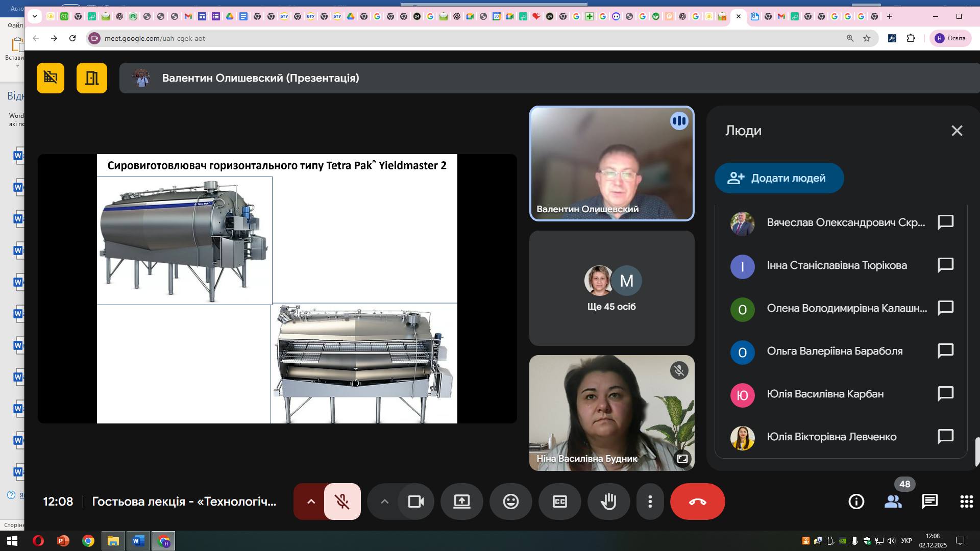Click the present screen icon
The height and width of the screenshot is (551, 980).
(x=461, y=502)
